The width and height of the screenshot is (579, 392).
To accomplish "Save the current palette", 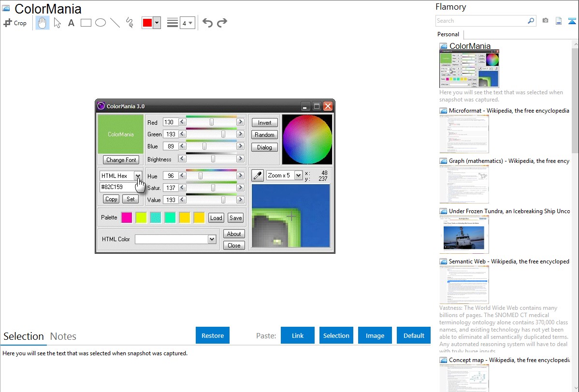I will 235,218.
